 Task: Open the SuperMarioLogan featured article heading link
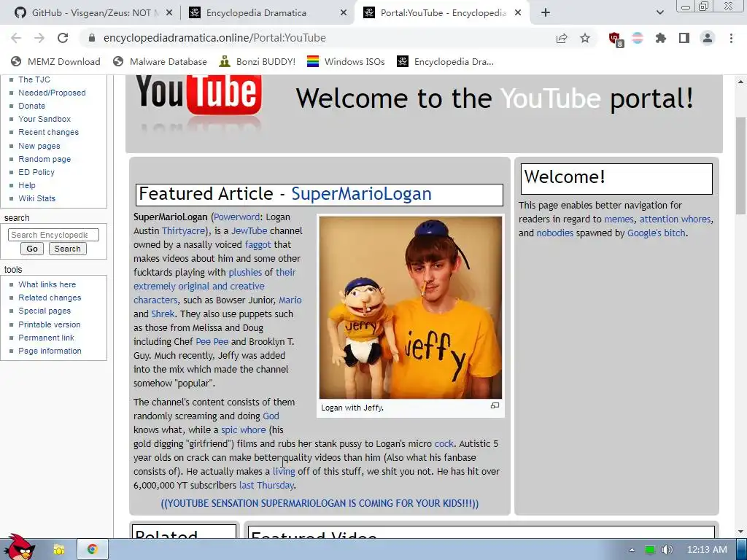[361, 194]
